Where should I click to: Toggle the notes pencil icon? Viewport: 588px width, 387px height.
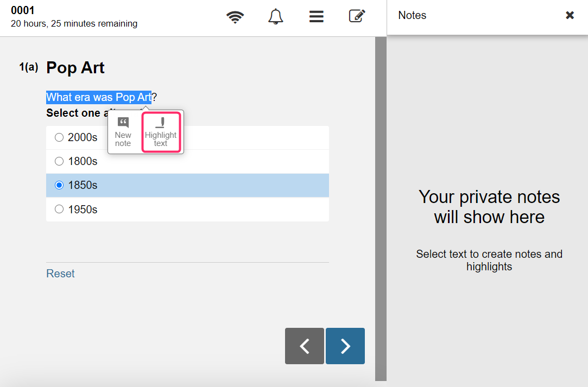click(x=357, y=16)
